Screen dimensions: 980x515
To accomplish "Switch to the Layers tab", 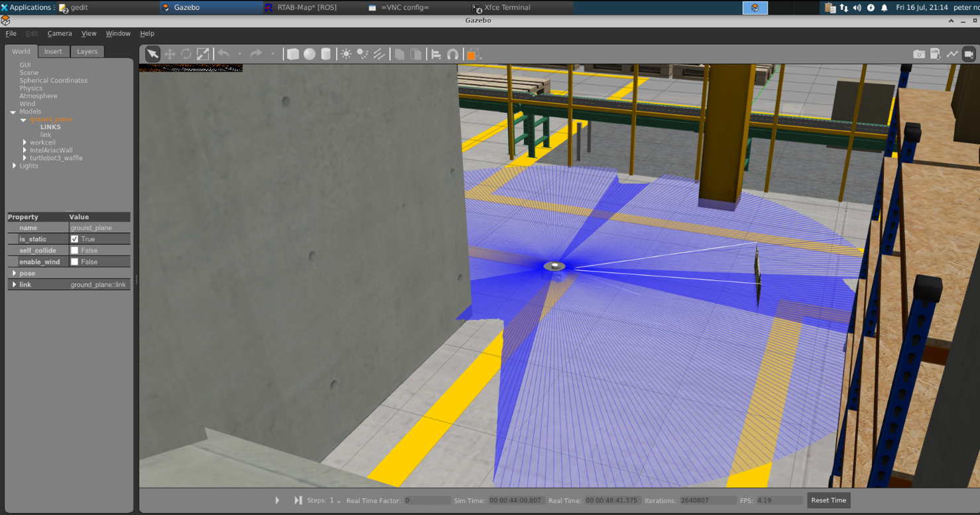I will 87,51.
